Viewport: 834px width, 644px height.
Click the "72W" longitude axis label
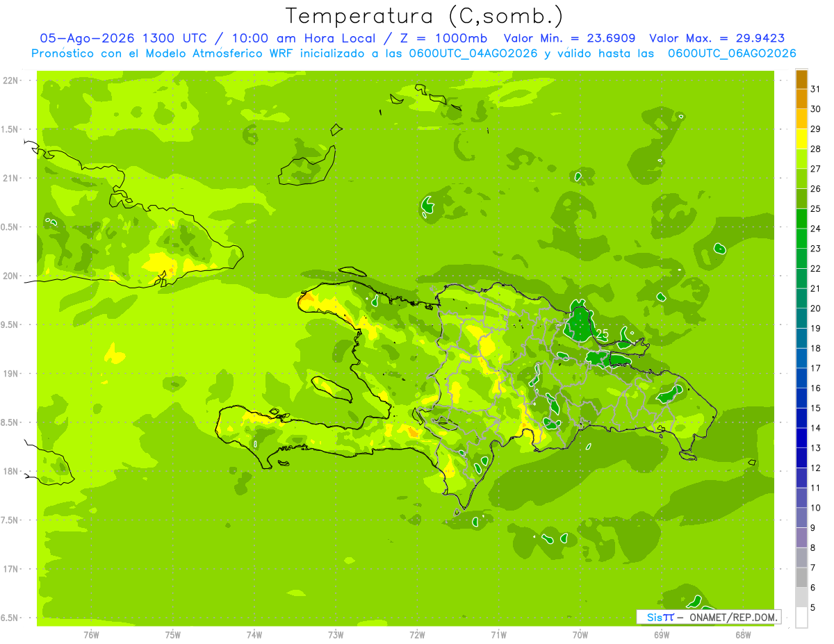click(417, 635)
